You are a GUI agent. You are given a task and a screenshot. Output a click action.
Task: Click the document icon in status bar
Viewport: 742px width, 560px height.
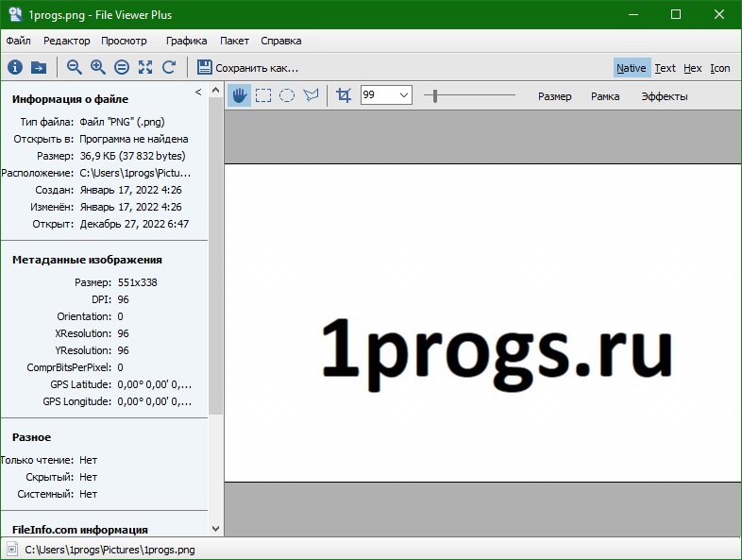(x=12, y=550)
